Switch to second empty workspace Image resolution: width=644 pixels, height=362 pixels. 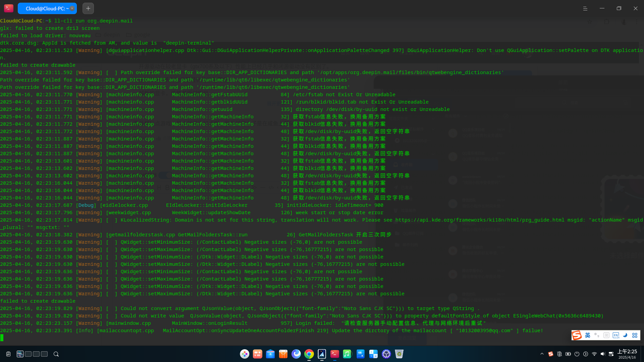(x=28, y=354)
